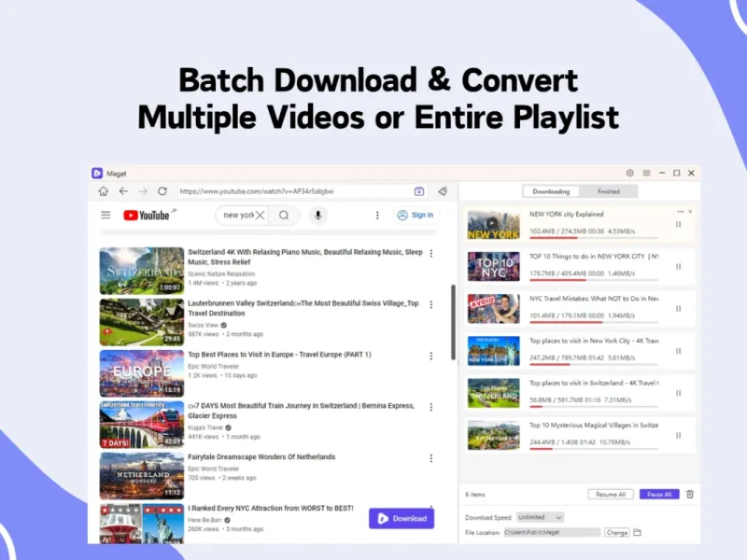Open 'Top Best Places to Visit in Europe' title
The image size is (747, 560).
(279, 355)
